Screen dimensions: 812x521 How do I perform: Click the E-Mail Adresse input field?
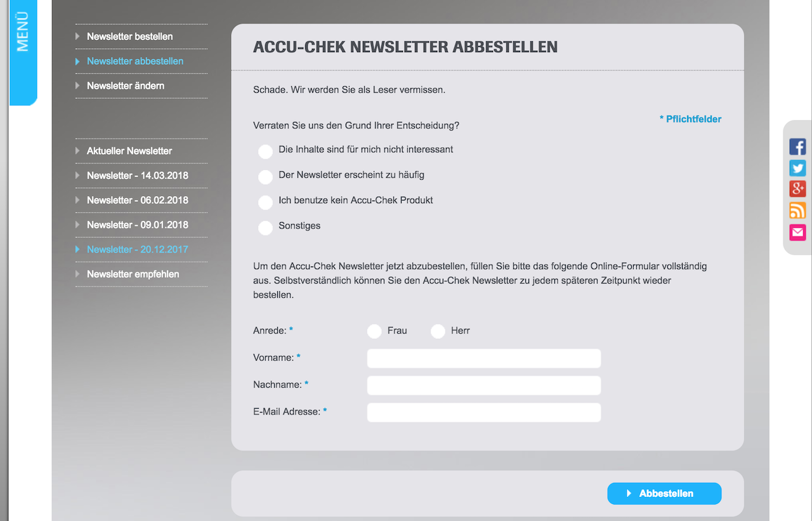point(483,412)
